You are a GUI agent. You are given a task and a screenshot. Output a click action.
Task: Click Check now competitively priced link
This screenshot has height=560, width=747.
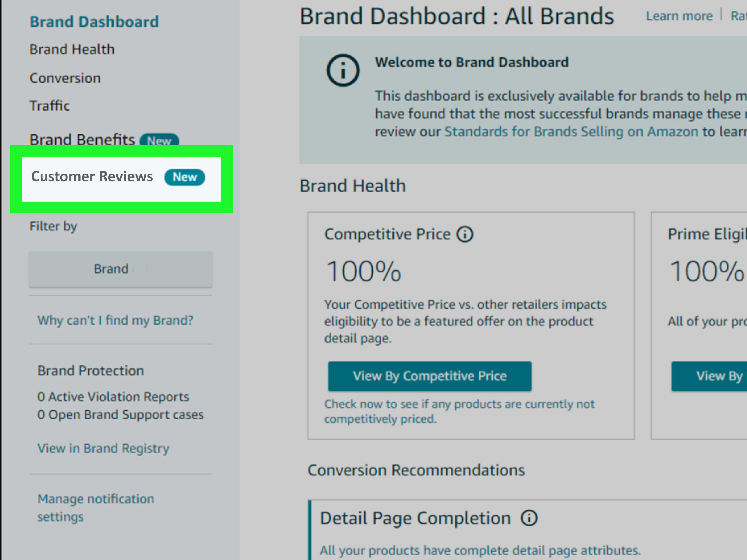(x=459, y=412)
